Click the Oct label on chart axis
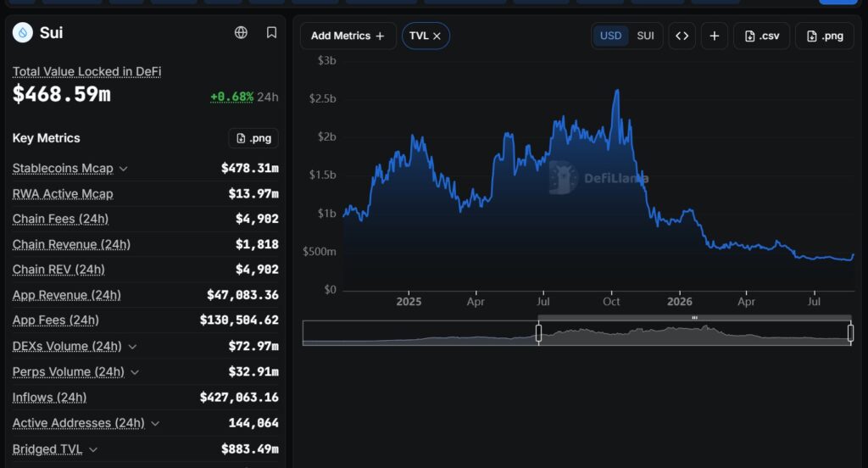The width and height of the screenshot is (868, 468). coord(611,302)
